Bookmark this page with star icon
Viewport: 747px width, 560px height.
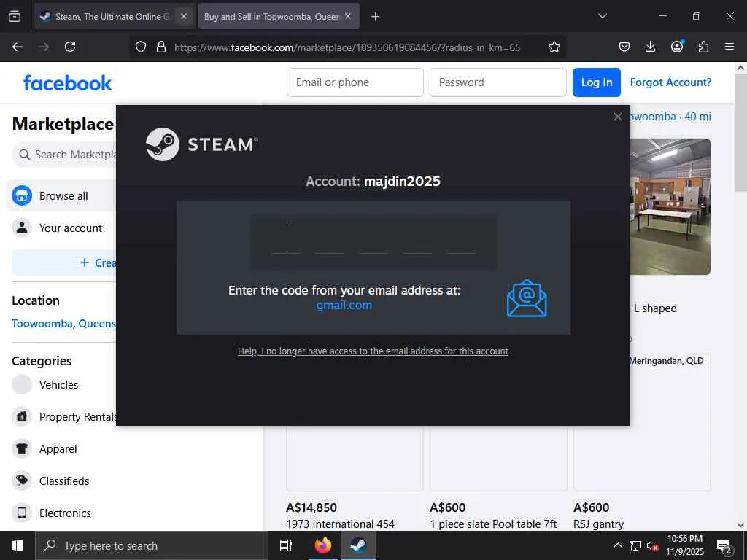554,47
